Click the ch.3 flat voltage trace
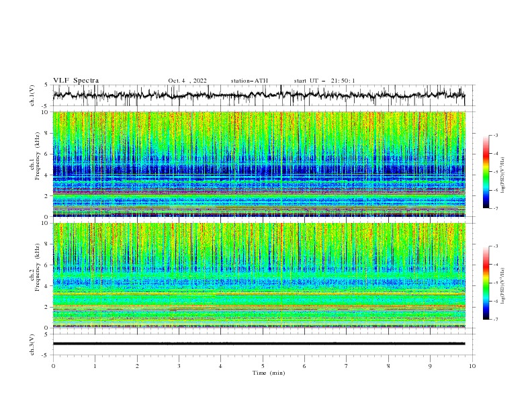Screen dimensions: 532x411 pyautogui.click(x=259, y=344)
